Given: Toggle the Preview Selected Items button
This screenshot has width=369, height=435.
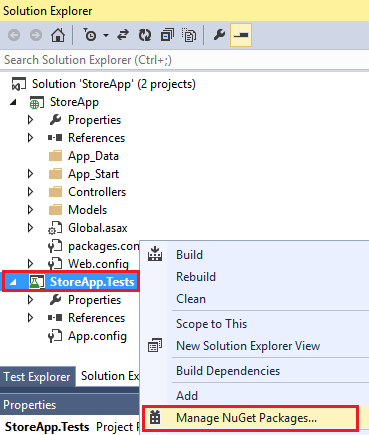Looking at the screenshot, I should (x=241, y=35).
